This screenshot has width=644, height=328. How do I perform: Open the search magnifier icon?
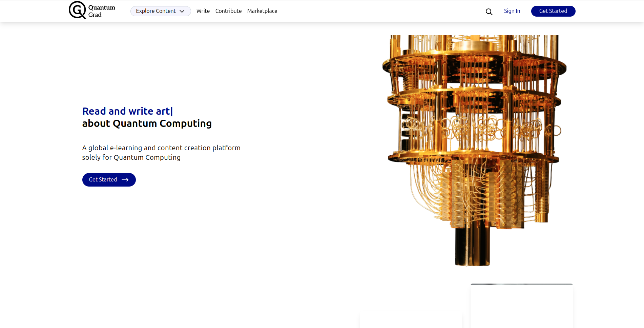pos(489,12)
